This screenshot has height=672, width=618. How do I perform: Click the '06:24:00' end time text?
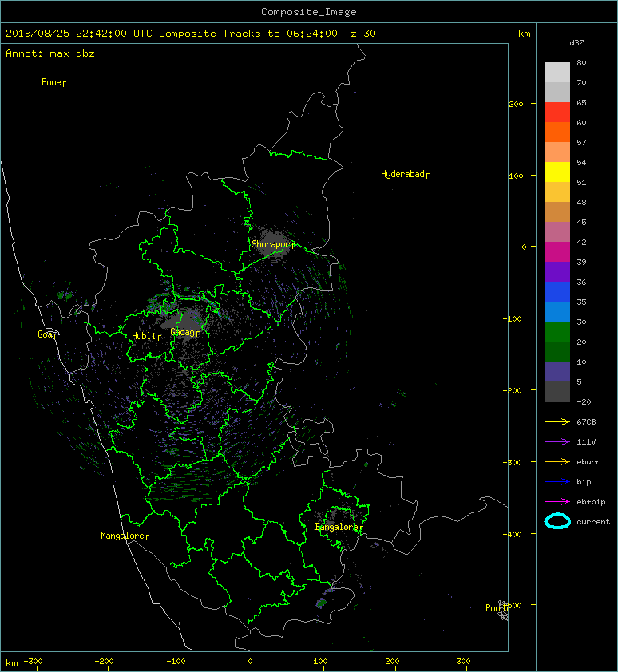coord(311,34)
